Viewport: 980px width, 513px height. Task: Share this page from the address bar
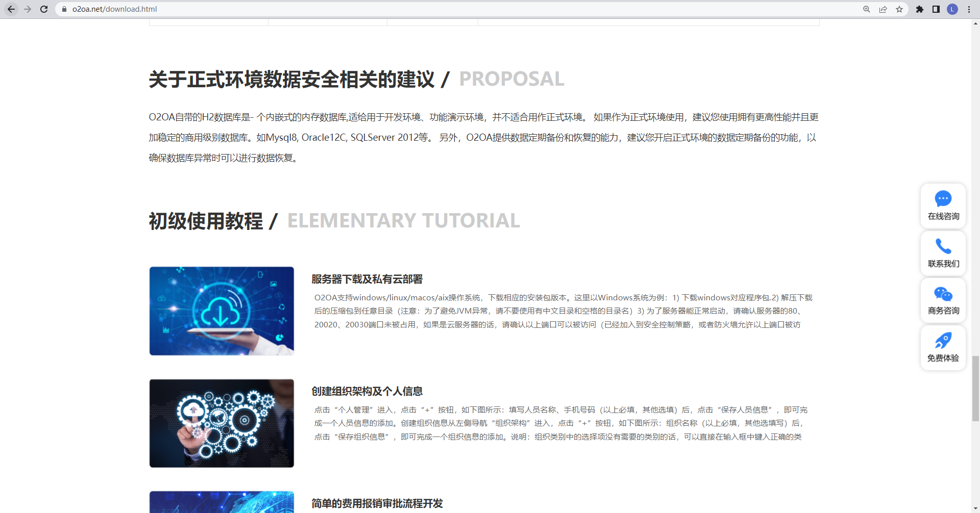883,9
